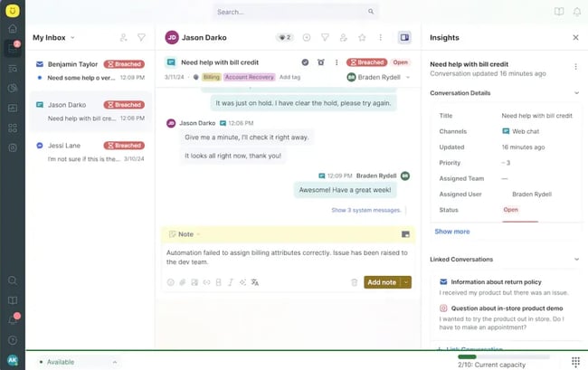Screen dimensions: 588x370
Task: Toggle the Insights side panel button
Action: tap(404, 38)
